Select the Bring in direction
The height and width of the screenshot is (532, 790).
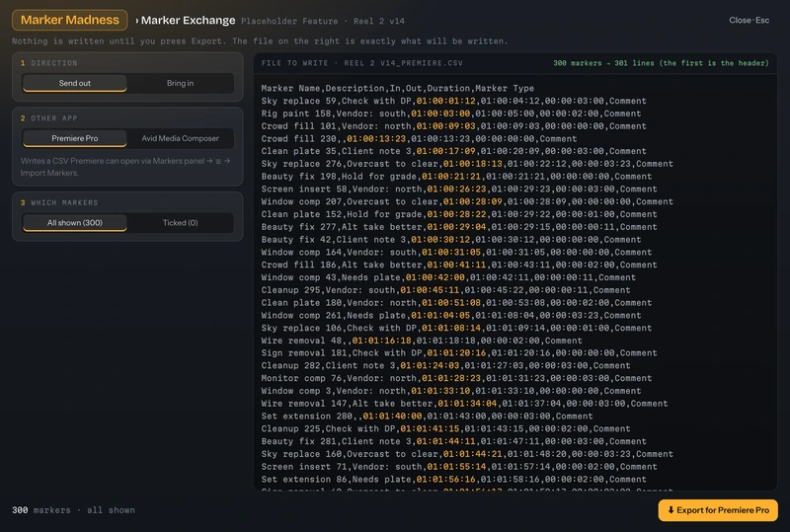[x=180, y=83]
